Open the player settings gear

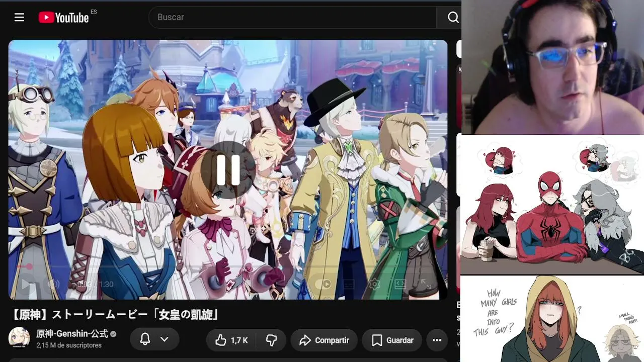tap(374, 284)
